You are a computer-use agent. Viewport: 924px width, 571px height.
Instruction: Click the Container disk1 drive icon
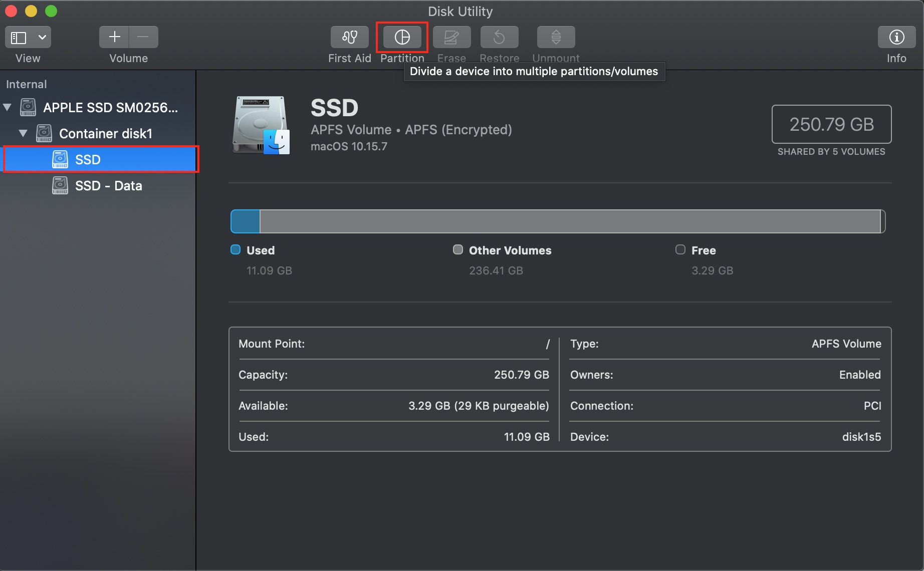pyautogui.click(x=44, y=133)
